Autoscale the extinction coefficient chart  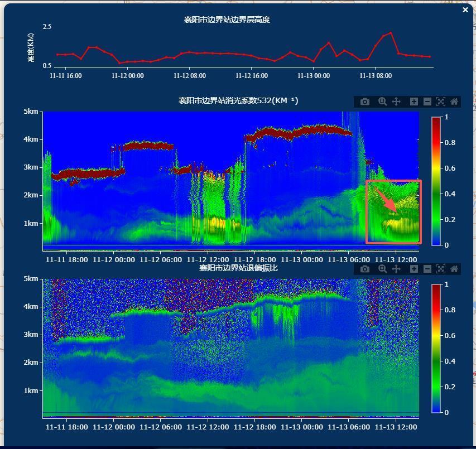441,102
